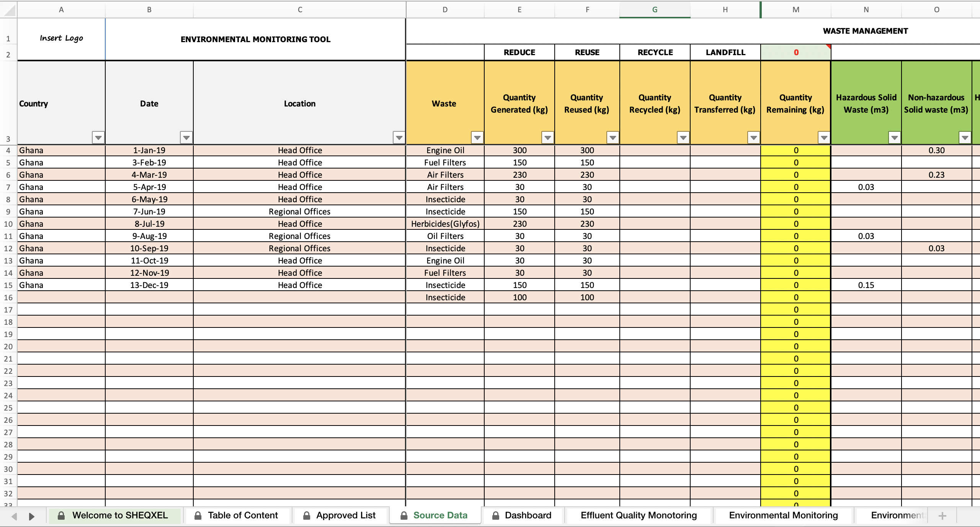The width and height of the screenshot is (980, 527).
Task: Click the 0.15 hazardous waste value
Action: (866, 285)
